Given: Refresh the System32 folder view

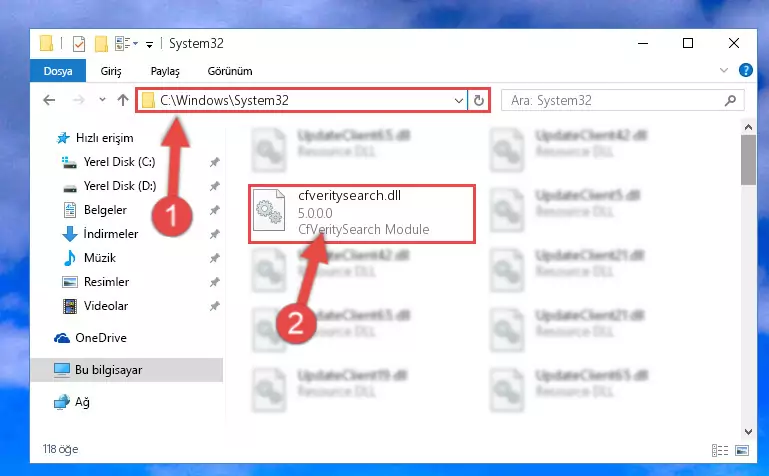Looking at the screenshot, I should tap(478, 101).
